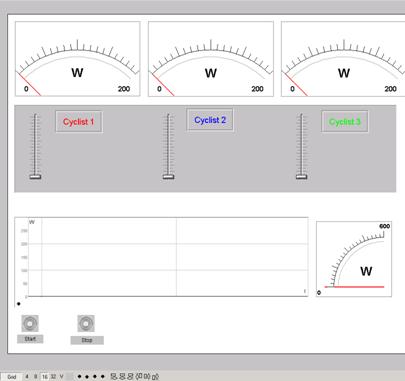Click the 600 W total power gauge

coord(354,259)
